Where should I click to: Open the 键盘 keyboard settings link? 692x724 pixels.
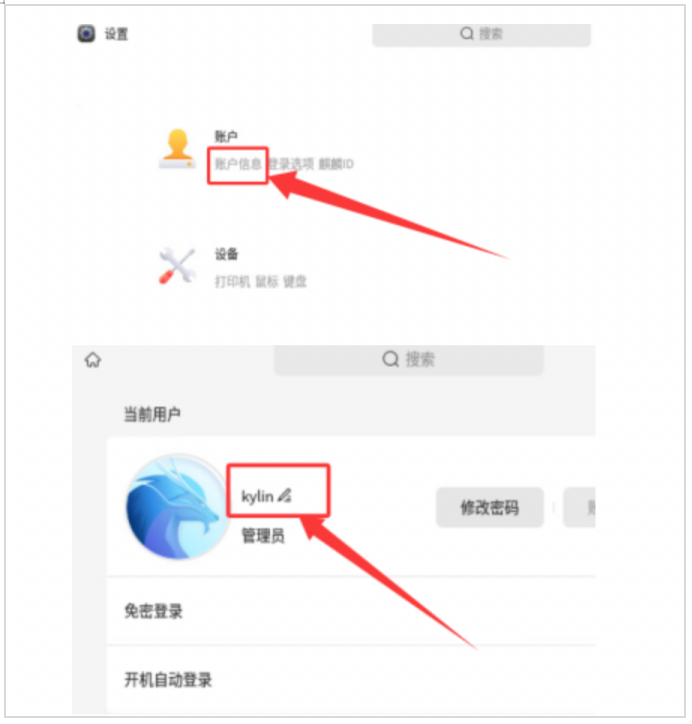[296, 283]
